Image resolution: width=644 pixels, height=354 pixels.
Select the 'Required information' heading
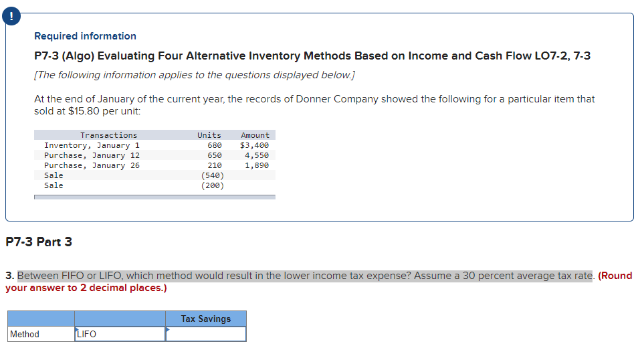point(85,36)
